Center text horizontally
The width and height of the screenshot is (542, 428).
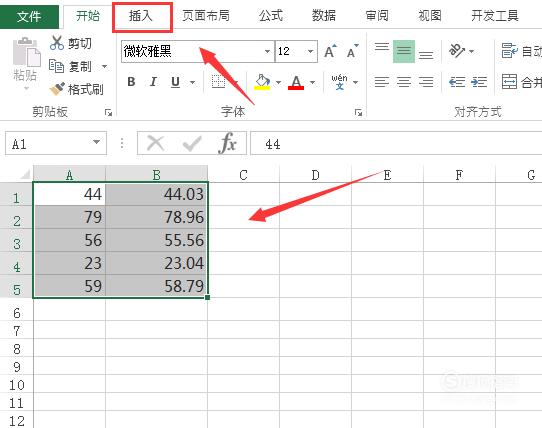point(404,82)
